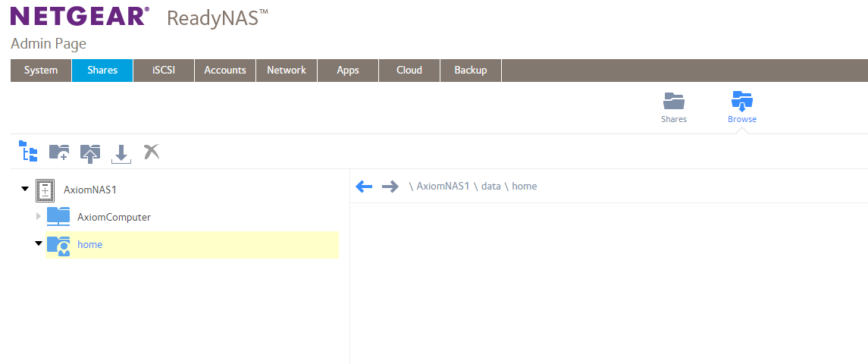Select AxiomNAS1 in the tree

90,190
